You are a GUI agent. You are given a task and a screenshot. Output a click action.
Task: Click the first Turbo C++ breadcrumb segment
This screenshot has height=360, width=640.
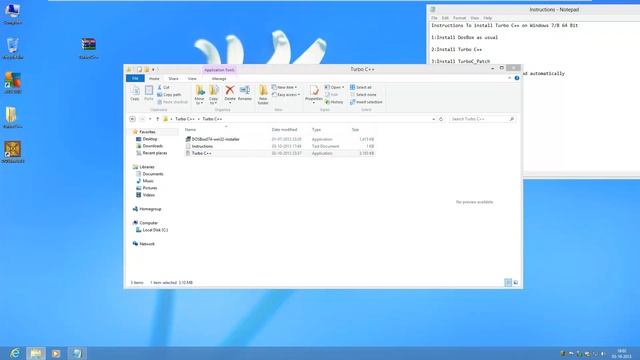[185, 119]
